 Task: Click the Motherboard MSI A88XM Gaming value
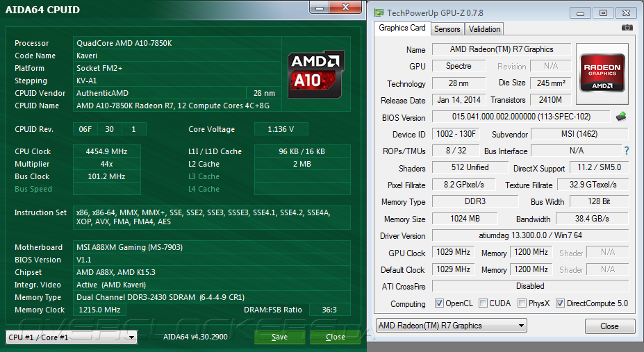click(211, 247)
